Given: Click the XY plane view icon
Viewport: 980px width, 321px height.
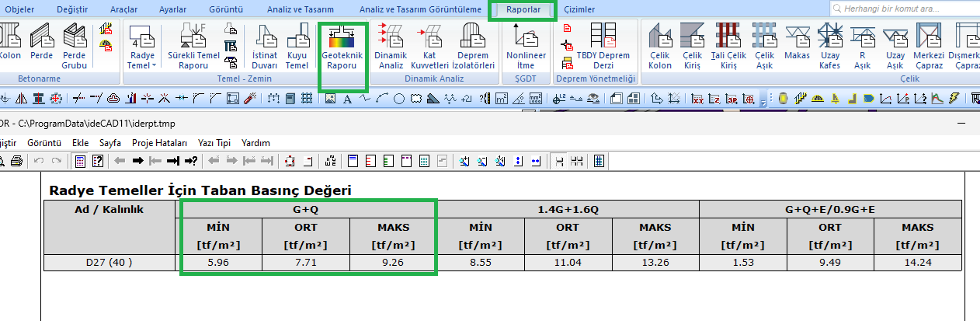Looking at the screenshot, I should tap(697, 99).
